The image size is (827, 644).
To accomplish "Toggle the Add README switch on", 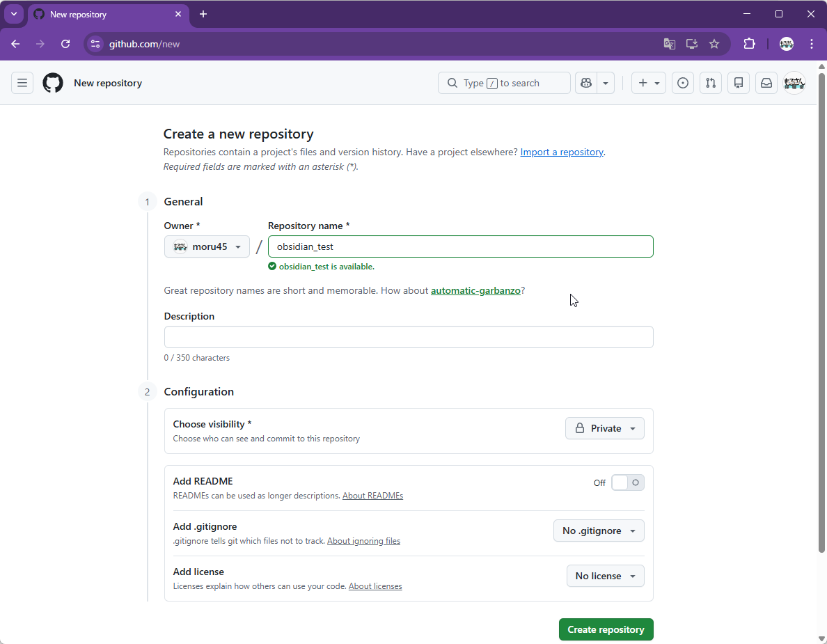I will [x=627, y=482].
